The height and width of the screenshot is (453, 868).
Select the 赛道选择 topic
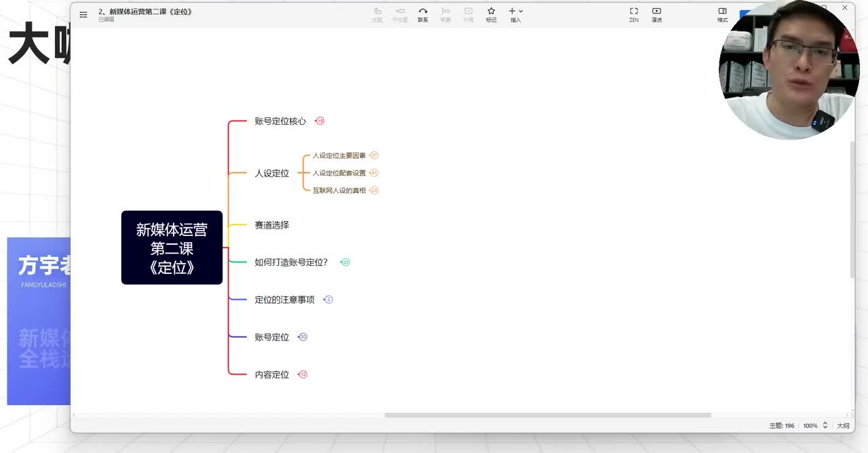pyautogui.click(x=272, y=224)
